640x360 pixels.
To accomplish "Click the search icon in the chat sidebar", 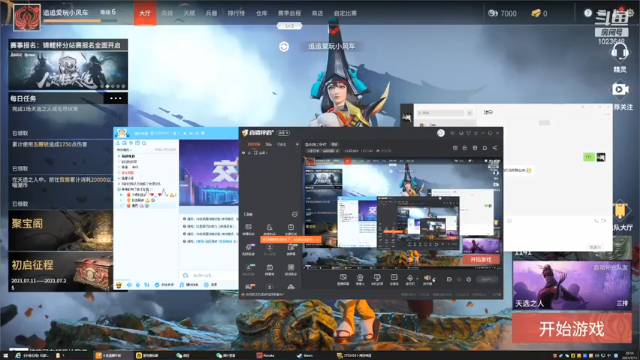I will pos(144,143).
